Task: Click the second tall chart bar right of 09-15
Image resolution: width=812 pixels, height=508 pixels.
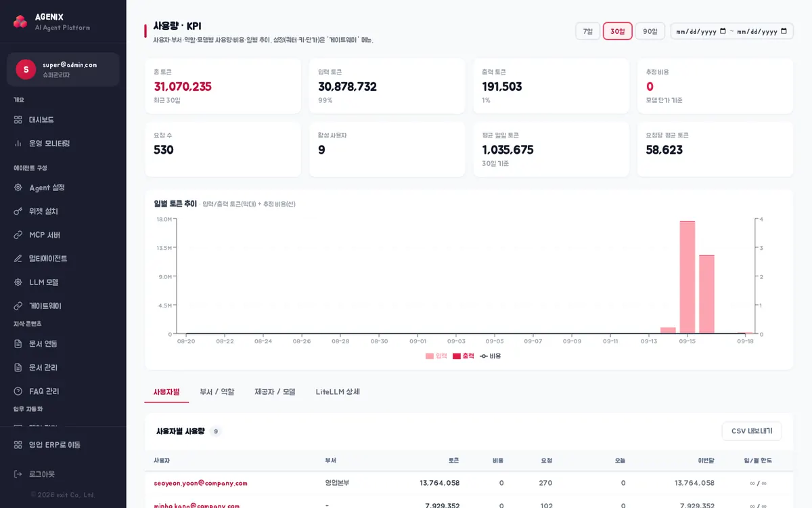Action: 706,294
